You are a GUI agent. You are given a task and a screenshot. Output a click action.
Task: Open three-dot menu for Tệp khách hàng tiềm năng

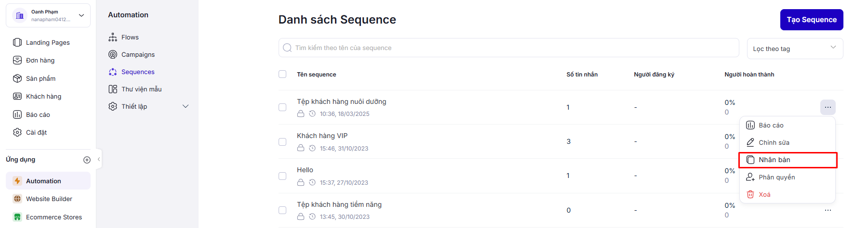tap(828, 210)
